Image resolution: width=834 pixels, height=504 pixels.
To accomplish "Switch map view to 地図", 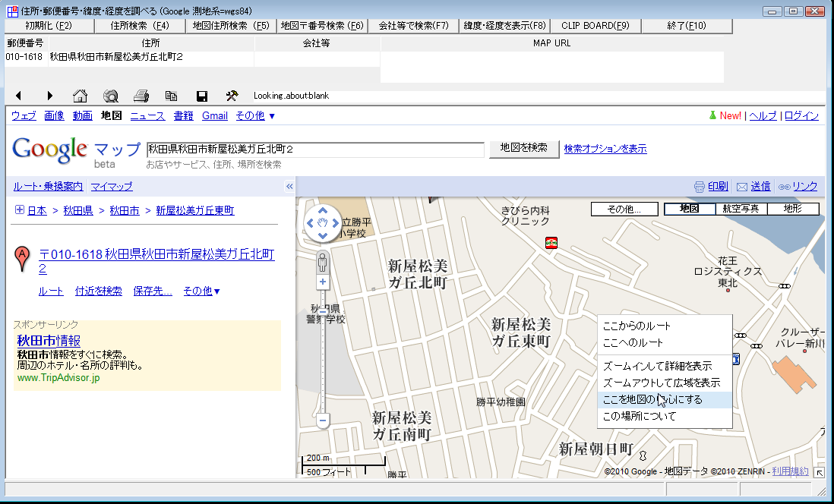I will coord(690,209).
